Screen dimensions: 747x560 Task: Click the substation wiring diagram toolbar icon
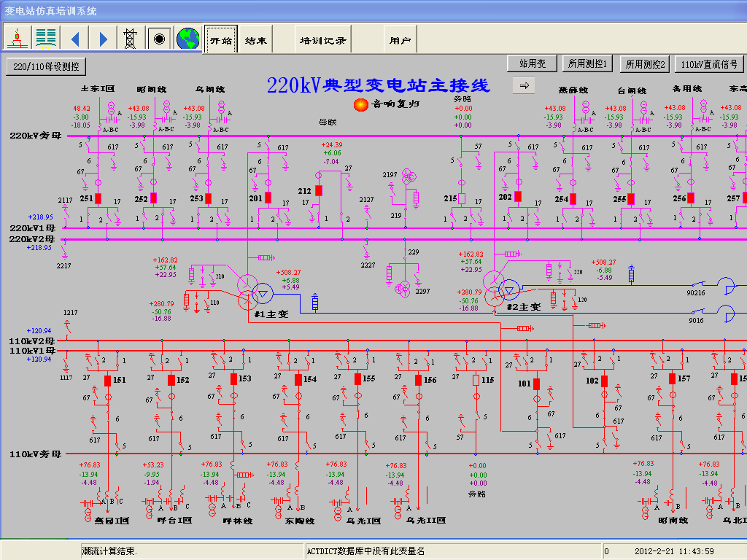pos(18,38)
